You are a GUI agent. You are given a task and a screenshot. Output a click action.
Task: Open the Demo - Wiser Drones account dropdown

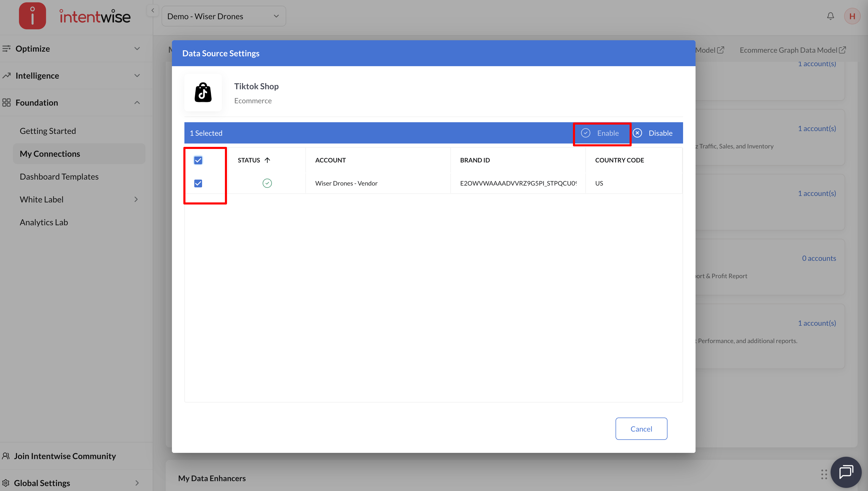224,16
